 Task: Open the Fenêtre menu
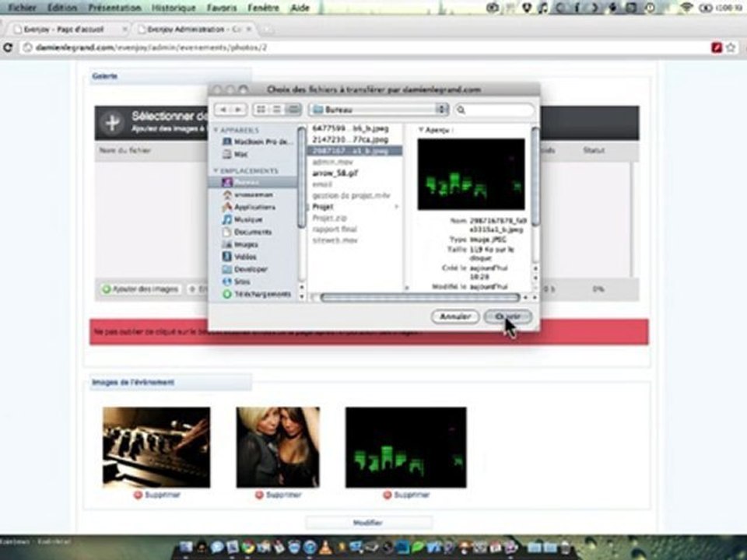264,8
